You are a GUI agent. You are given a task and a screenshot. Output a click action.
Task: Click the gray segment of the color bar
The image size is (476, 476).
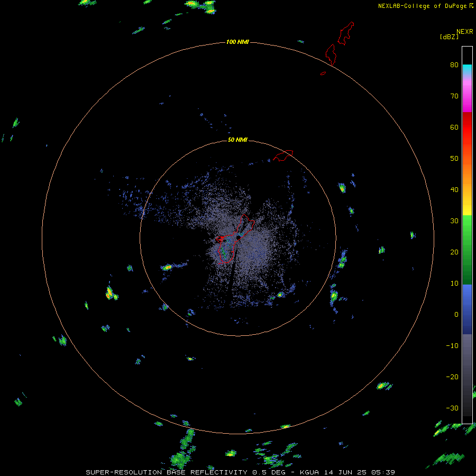pyautogui.click(x=467, y=375)
